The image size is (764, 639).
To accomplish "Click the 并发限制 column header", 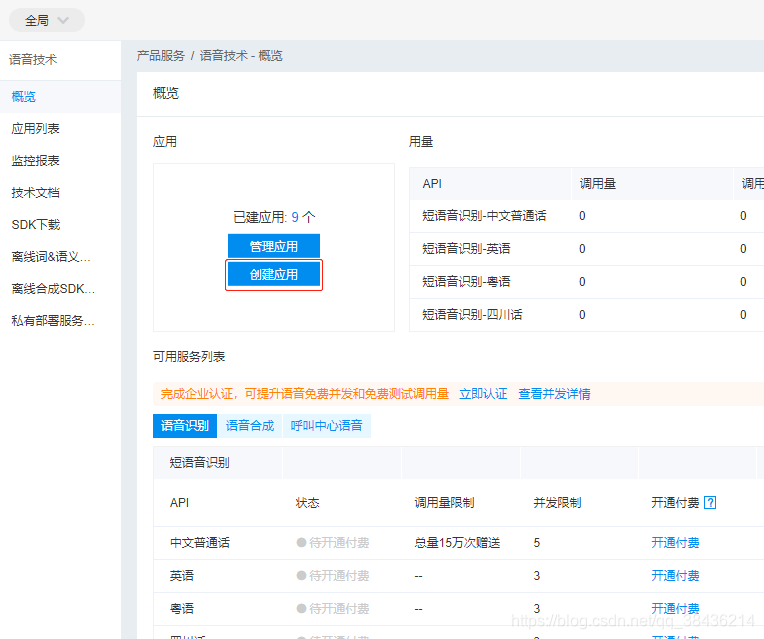I will (557, 503).
